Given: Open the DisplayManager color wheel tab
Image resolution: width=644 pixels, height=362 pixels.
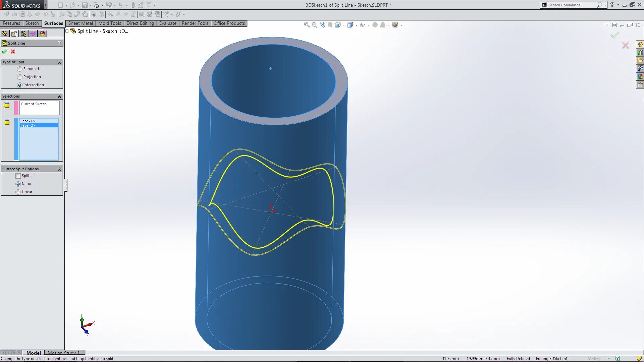Looking at the screenshot, I should click(42, 34).
